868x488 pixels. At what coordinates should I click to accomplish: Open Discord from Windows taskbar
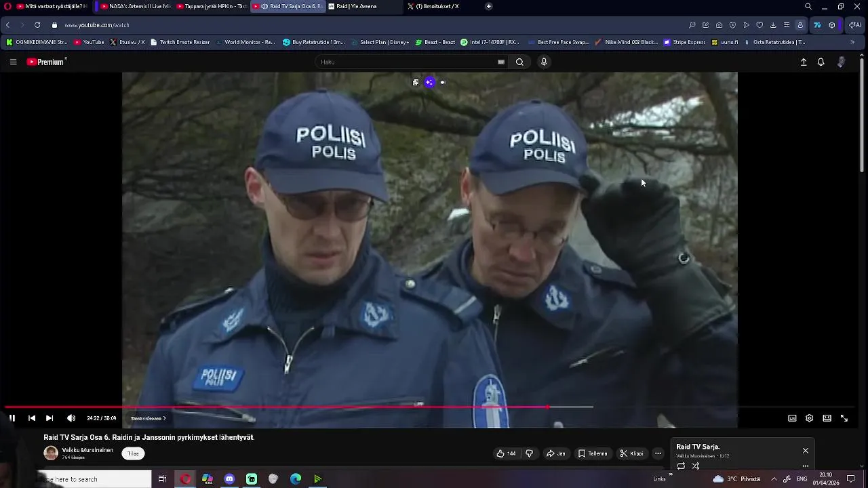click(x=229, y=479)
